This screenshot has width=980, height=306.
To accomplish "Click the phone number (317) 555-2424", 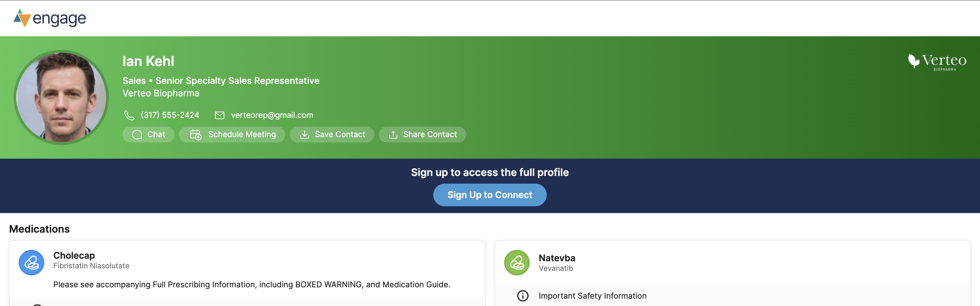I will pyautogui.click(x=170, y=115).
